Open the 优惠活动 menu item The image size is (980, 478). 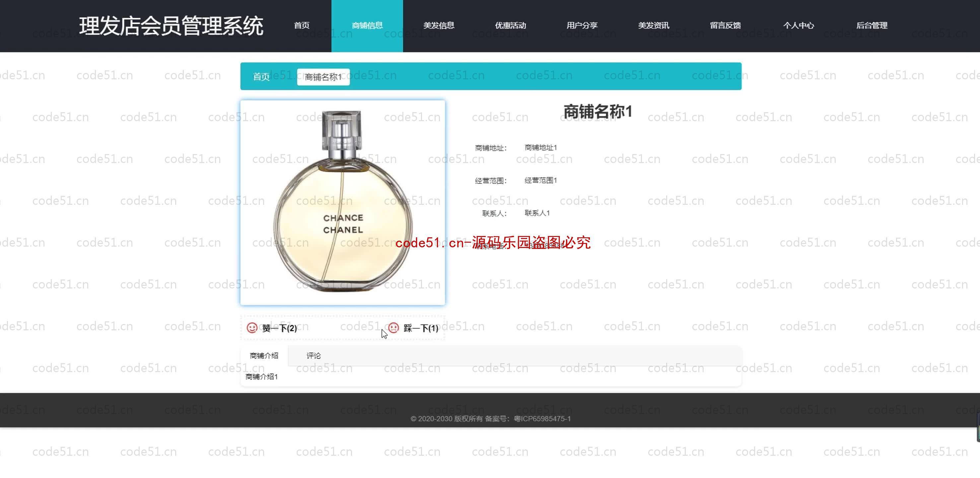[510, 26]
